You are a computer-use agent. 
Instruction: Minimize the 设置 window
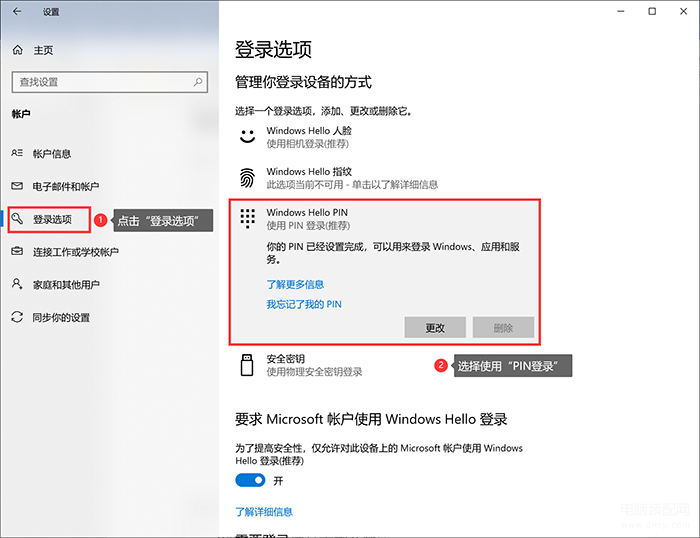621,11
